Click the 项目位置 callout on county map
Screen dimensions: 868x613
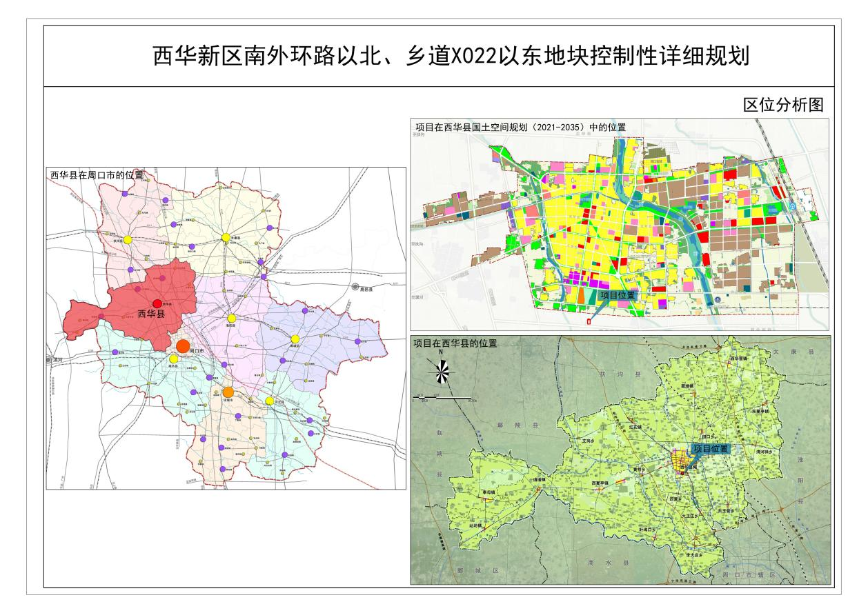click(x=710, y=448)
